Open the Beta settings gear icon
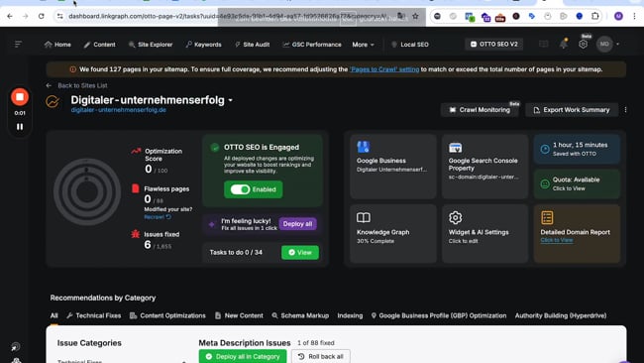Image resolution: width=644 pixels, height=363 pixels. [583, 44]
